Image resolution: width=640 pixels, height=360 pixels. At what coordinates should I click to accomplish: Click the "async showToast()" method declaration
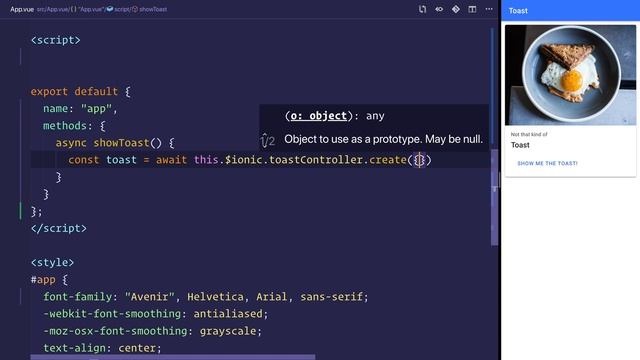115,143
